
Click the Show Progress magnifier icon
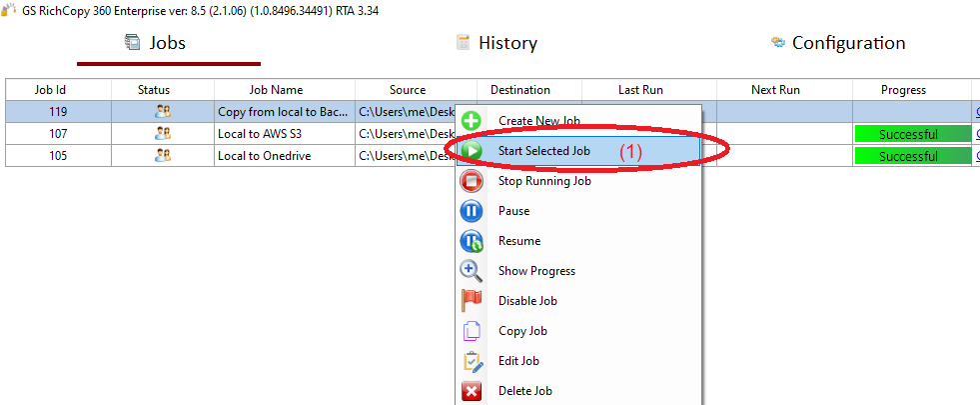tap(472, 271)
